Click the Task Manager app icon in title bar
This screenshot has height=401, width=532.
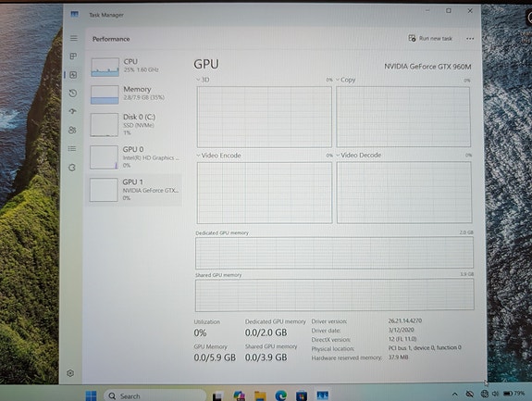point(75,14)
